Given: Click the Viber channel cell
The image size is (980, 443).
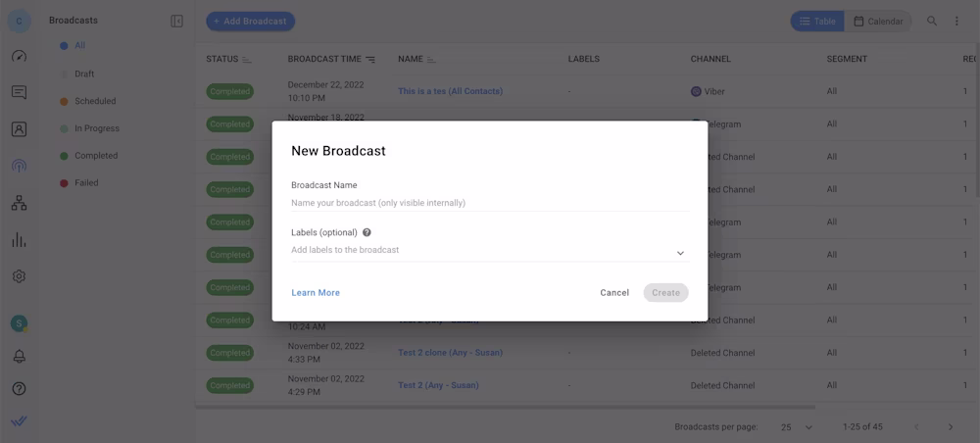Looking at the screenshot, I should [x=708, y=91].
